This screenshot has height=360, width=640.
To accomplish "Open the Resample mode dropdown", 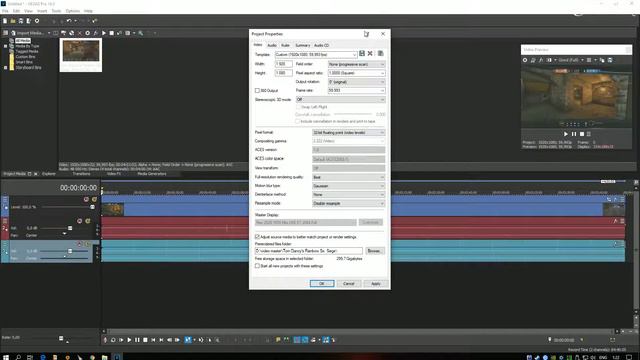I will tap(349, 203).
